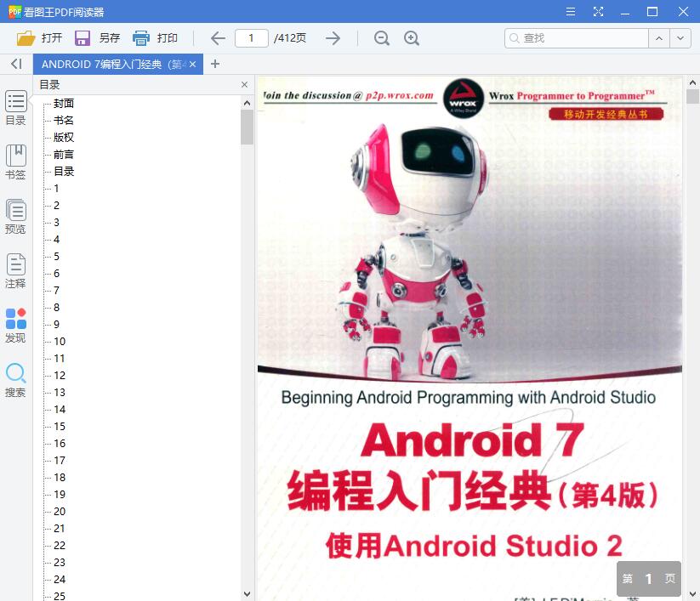Open the 搜索 search panel

tap(15, 381)
